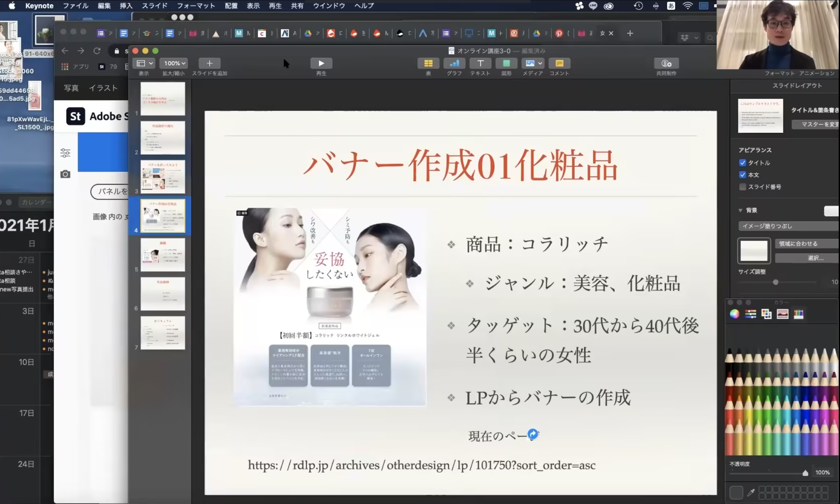
Task: Click the イラスト category in Adobe Stock
Action: tap(103, 88)
